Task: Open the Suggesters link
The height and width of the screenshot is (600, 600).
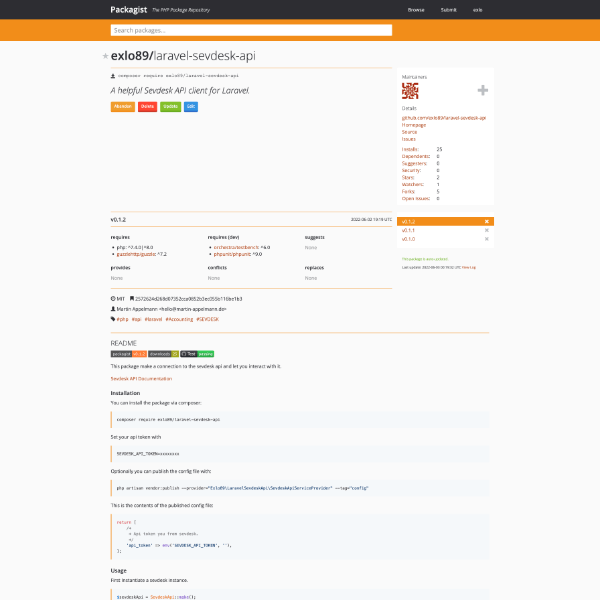Action: click(414, 163)
